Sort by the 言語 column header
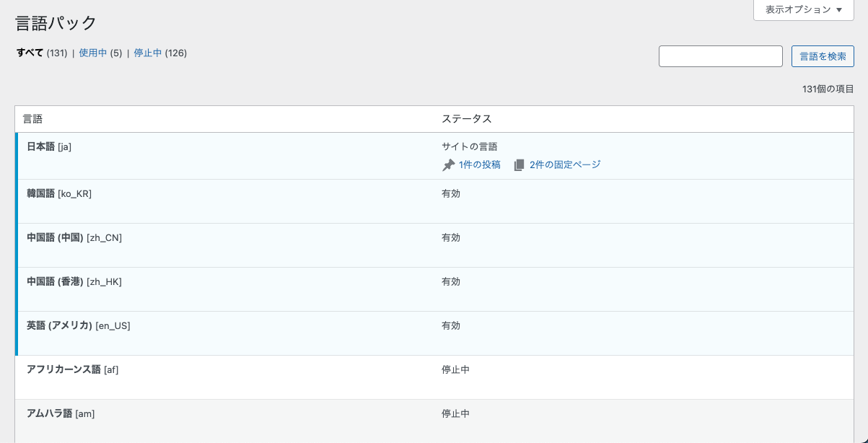The width and height of the screenshot is (868, 443). pos(32,118)
